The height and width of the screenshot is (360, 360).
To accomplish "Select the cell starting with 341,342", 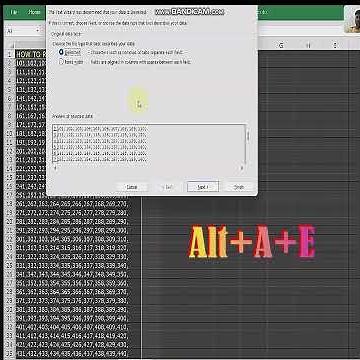I will coord(78,274).
